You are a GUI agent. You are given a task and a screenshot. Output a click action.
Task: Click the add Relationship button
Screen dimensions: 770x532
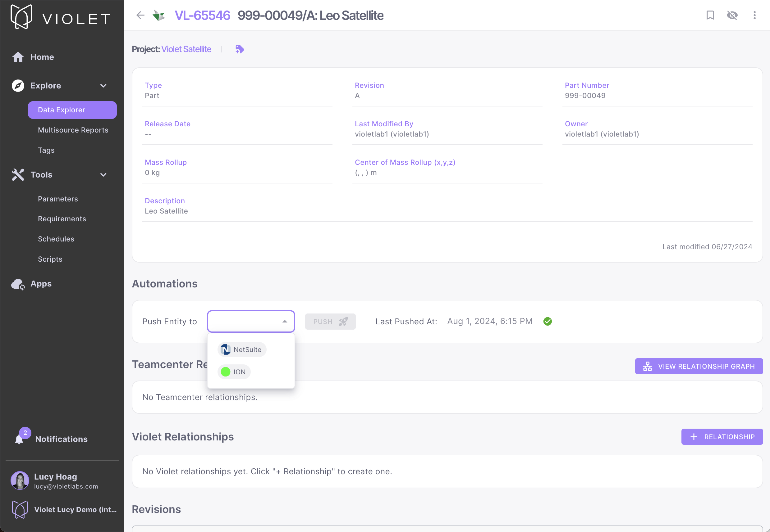[x=722, y=437]
